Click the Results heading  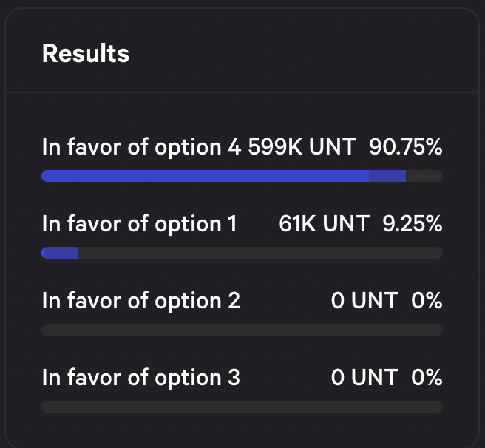(86, 53)
